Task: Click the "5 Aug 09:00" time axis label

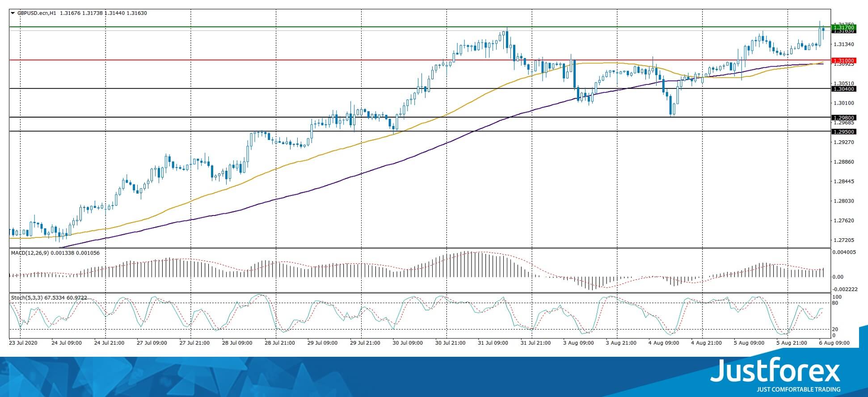Action: tap(749, 343)
